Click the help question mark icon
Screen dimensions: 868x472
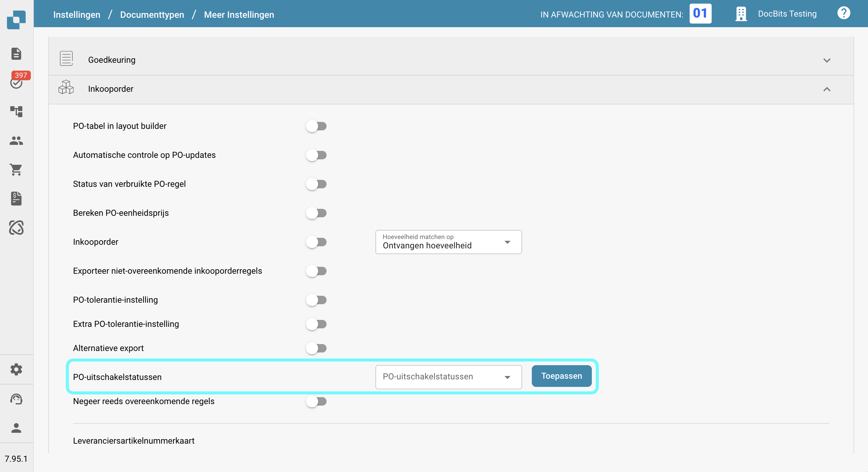tap(843, 14)
